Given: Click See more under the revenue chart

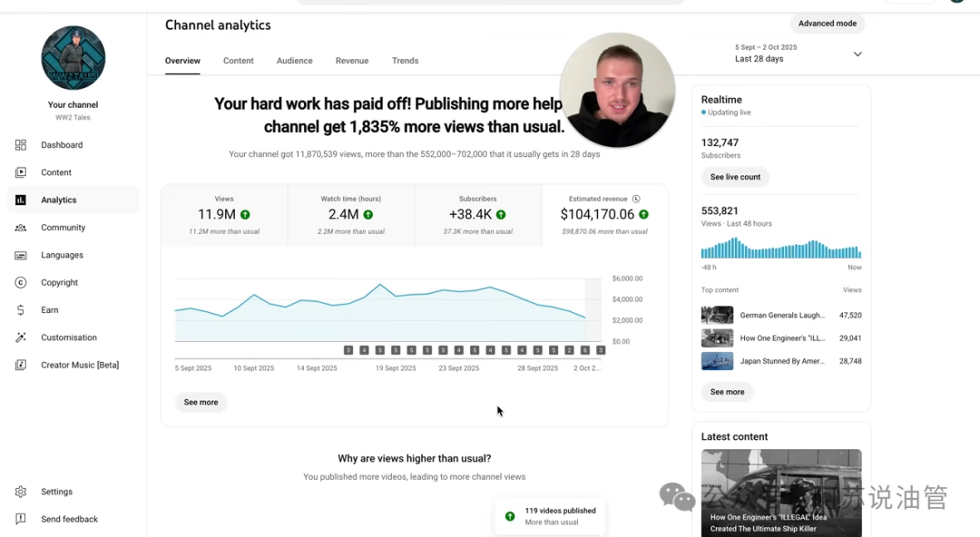Looking at the screenshot, I should coord(201,402).
